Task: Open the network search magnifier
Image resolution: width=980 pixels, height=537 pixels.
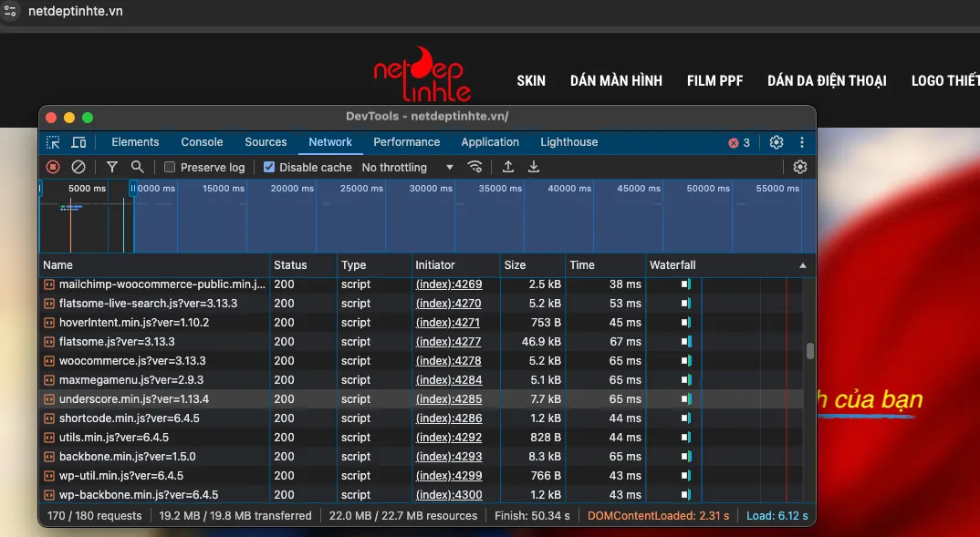Action: point(138,167)
